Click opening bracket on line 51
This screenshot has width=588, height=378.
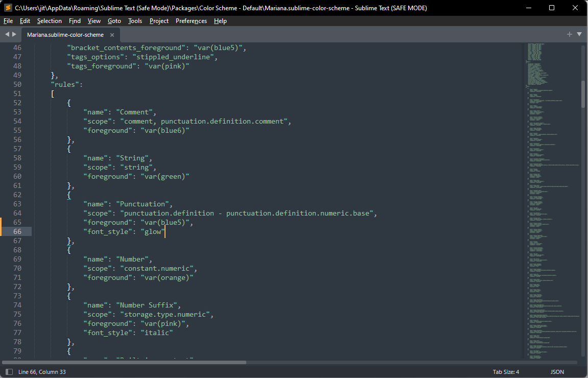53,94
